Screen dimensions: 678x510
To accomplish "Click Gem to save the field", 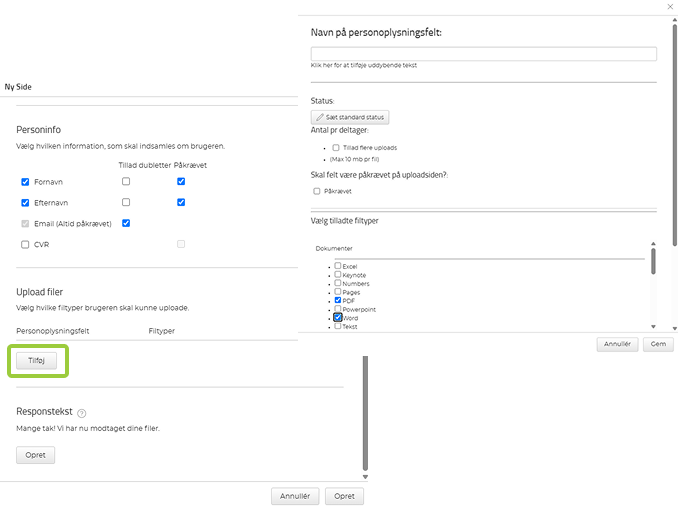I will (x=658, y=343).
